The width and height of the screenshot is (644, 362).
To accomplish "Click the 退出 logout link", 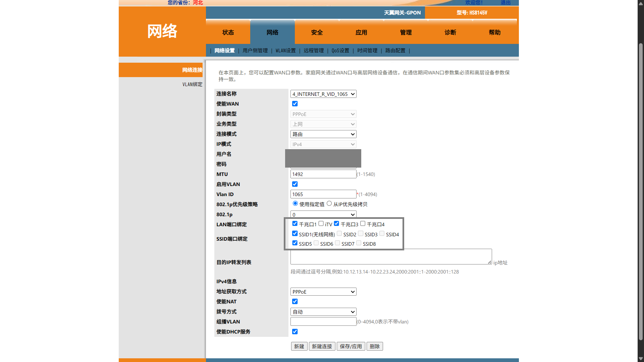I will [x=505, y=3].
